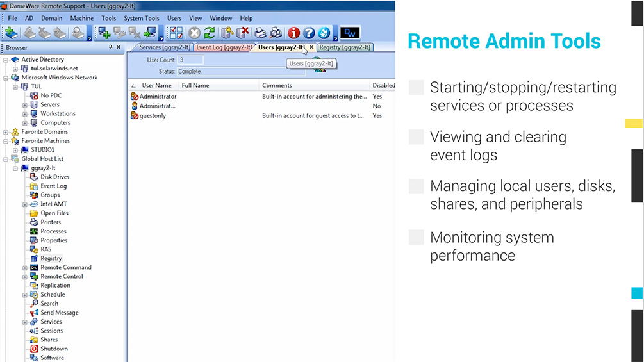Switch to the Registry [ggray2-lt] tab
644x362 pixels.
(345, 47)
